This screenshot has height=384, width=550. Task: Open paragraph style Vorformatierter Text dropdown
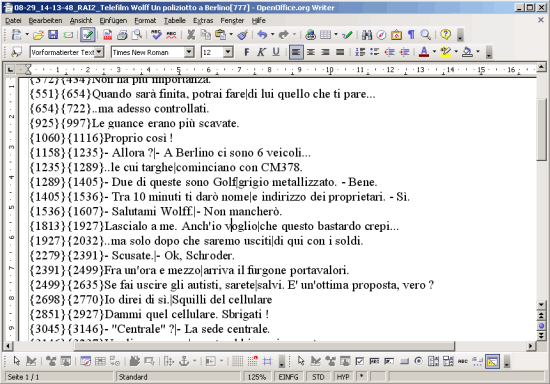pos(99,52)
